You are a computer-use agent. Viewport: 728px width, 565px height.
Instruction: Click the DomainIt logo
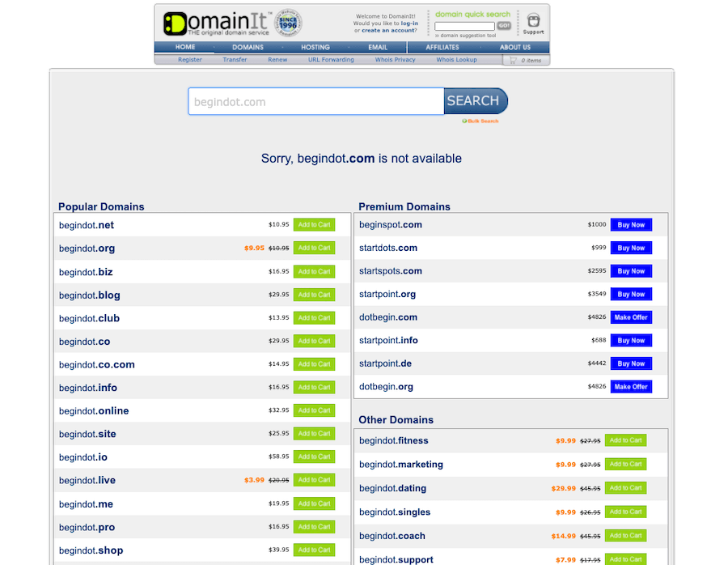tap(216, 23)
